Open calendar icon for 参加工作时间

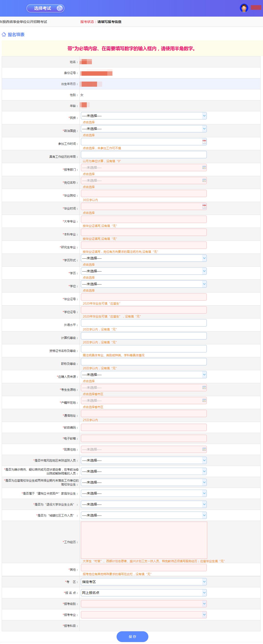tap(204, 142)
